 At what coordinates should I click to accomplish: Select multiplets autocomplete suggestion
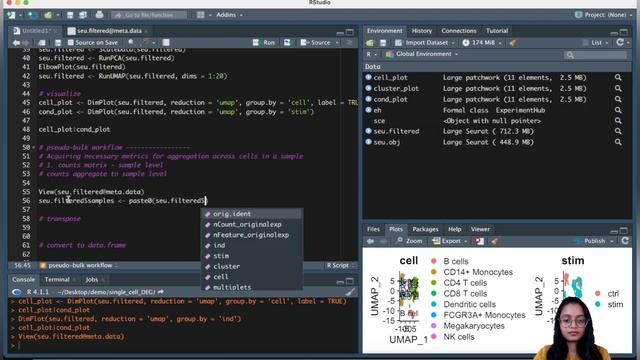pyautogui.click(x=251, y=287)
